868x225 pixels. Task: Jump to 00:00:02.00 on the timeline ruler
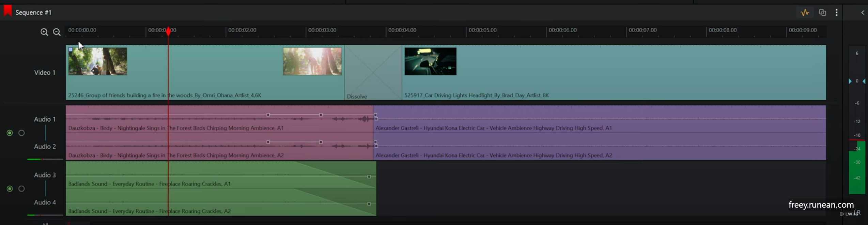[242, 30]
